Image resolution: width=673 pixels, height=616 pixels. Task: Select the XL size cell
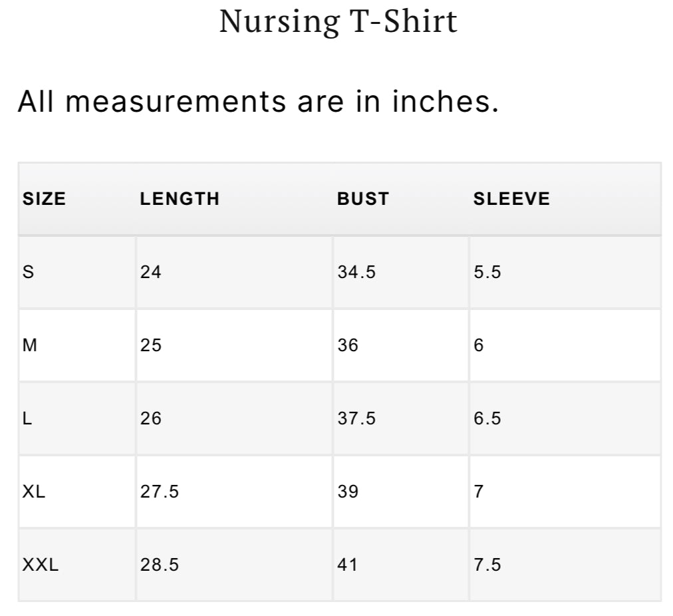coord(34,492)
